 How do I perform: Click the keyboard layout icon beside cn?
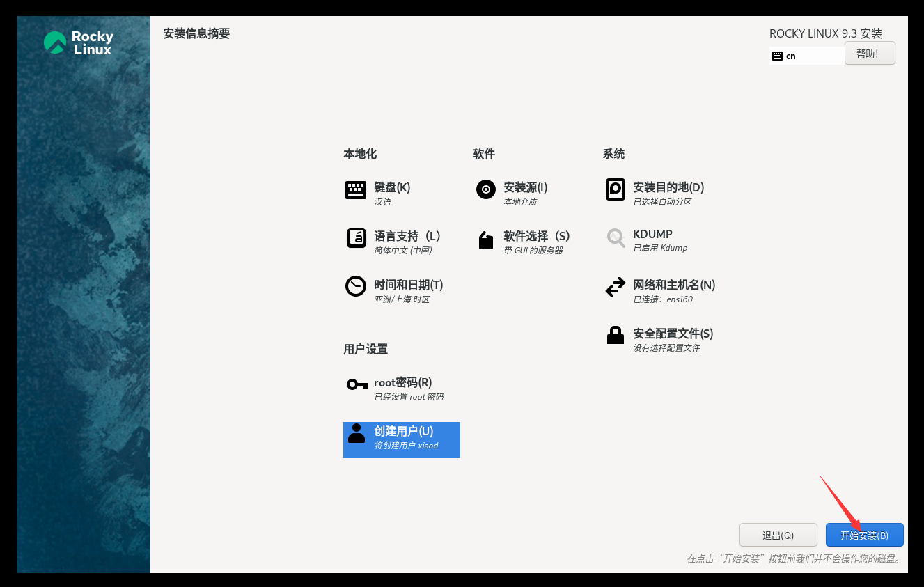[x=778, y=56]
